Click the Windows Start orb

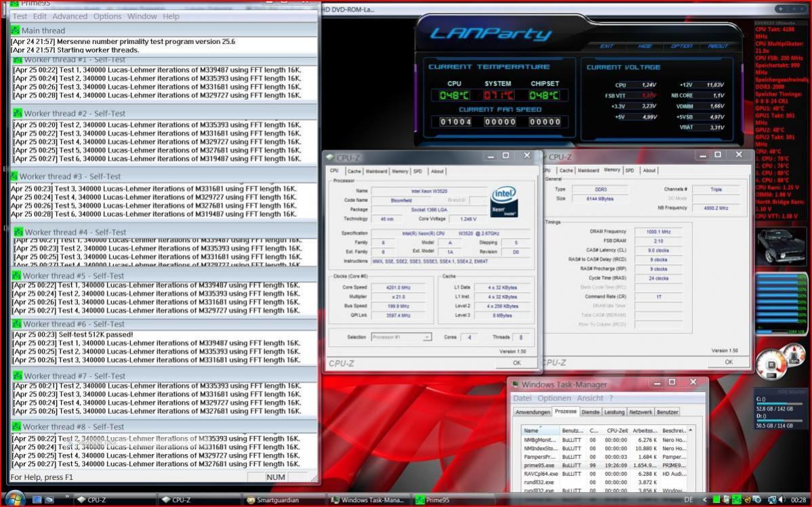coord(14,498)
